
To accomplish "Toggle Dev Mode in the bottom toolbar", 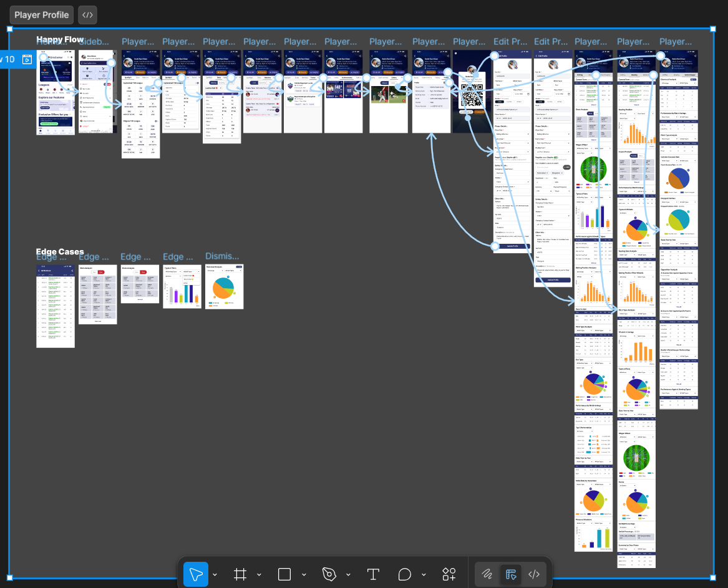I will tap(534, 574).
